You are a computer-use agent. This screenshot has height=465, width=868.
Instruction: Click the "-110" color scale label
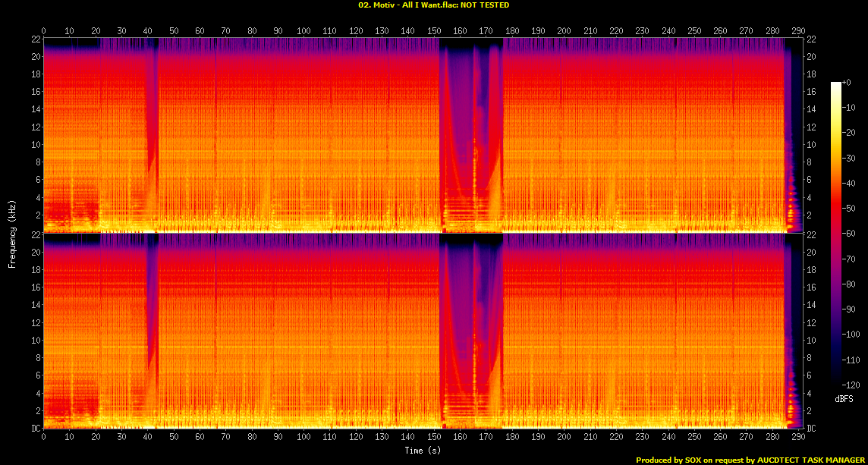coord(851,360)
